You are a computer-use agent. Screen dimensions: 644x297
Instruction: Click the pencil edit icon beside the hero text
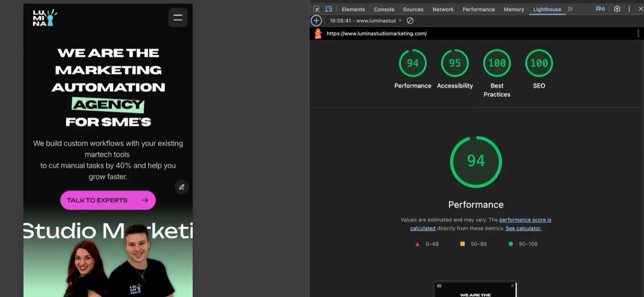[x=182, y=187]
